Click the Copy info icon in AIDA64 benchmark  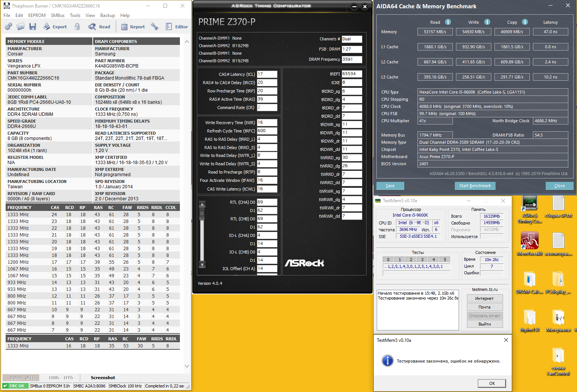pyautogui.click(x=525, y=22)
